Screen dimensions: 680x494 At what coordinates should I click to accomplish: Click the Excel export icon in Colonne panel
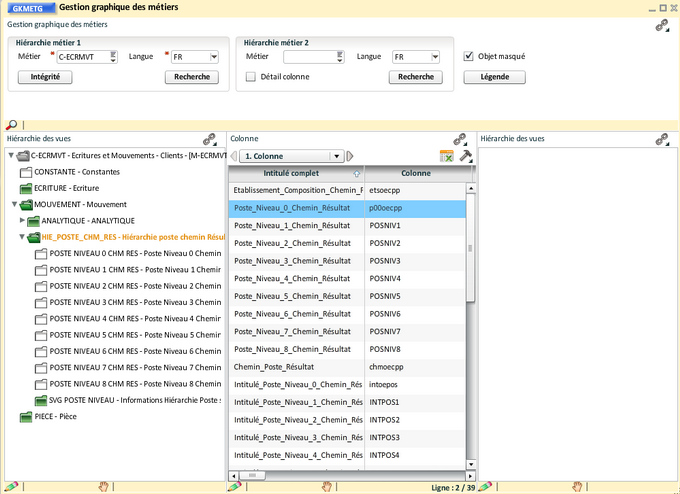(x=447, y=156)
